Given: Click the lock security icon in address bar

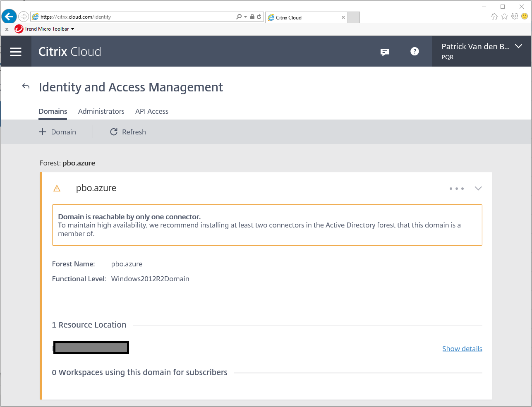Looking at the screenshot, I should (x=252, y=17).
